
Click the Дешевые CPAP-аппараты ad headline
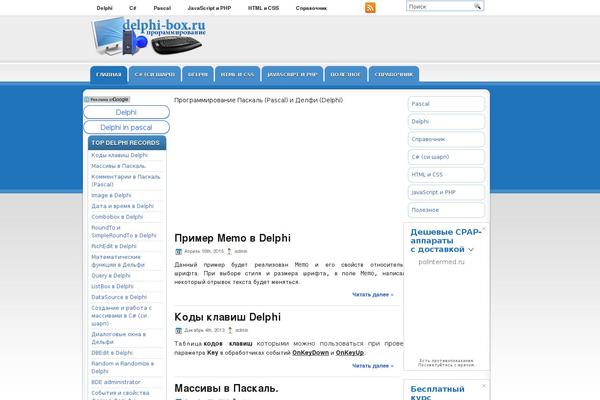pos(445,241)
